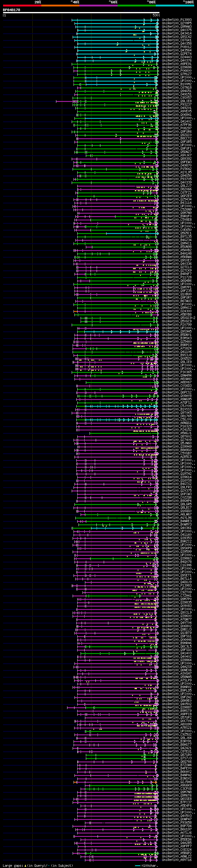The width and height of the screenshot is (197, 868).
Task: Select hit UniRef100_P15642
Action: pos(176,169)
